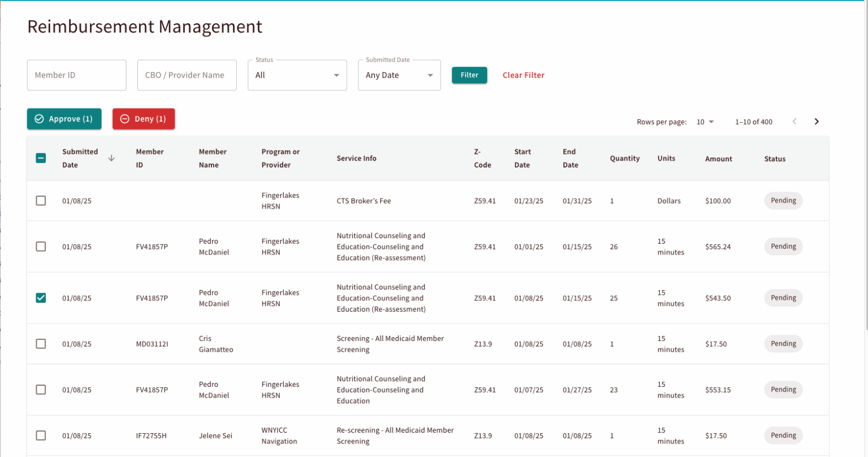Click Pending status chip for $565.24 row
This screenshot has height=457, width=868.
pyautogui.click(x=783, y=247)
